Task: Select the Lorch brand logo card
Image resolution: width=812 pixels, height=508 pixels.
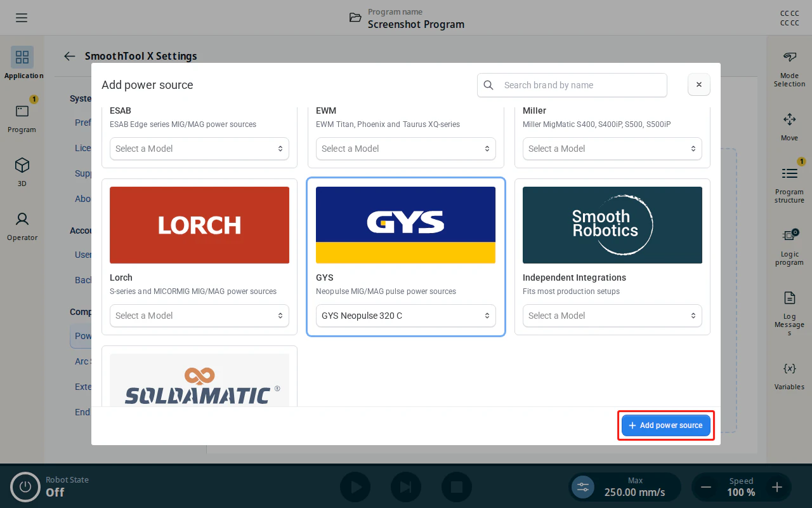Action: 199,225
